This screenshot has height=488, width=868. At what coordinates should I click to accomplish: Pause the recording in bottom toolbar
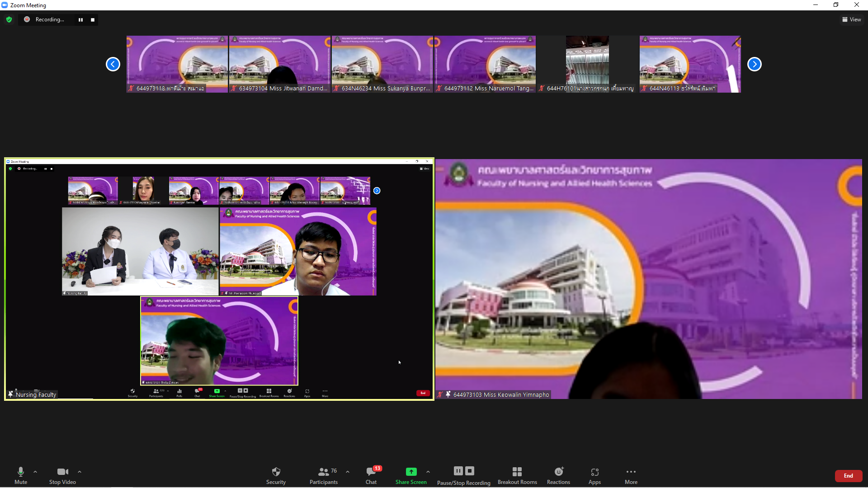[x=458, y=471]
